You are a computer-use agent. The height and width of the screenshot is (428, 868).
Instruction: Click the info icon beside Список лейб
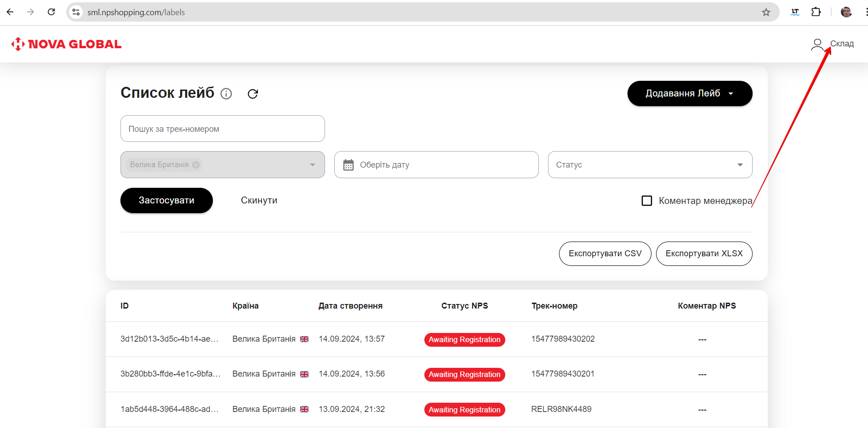click(x=226, y=94)
